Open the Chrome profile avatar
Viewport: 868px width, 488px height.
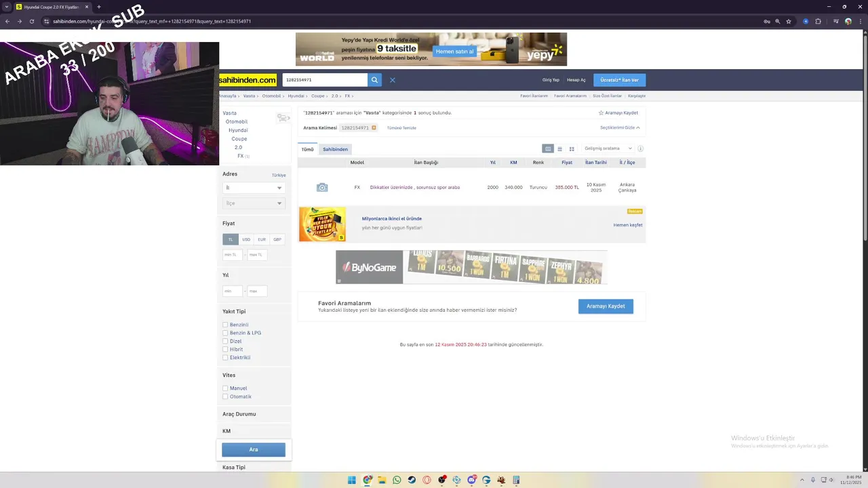point(848,21)
